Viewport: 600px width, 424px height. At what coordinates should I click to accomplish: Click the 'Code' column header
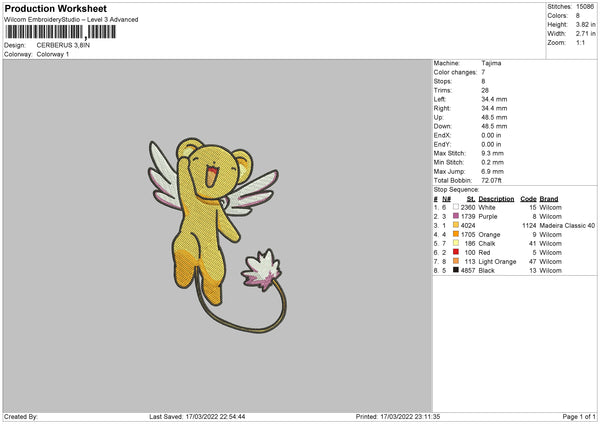point(528,199)
